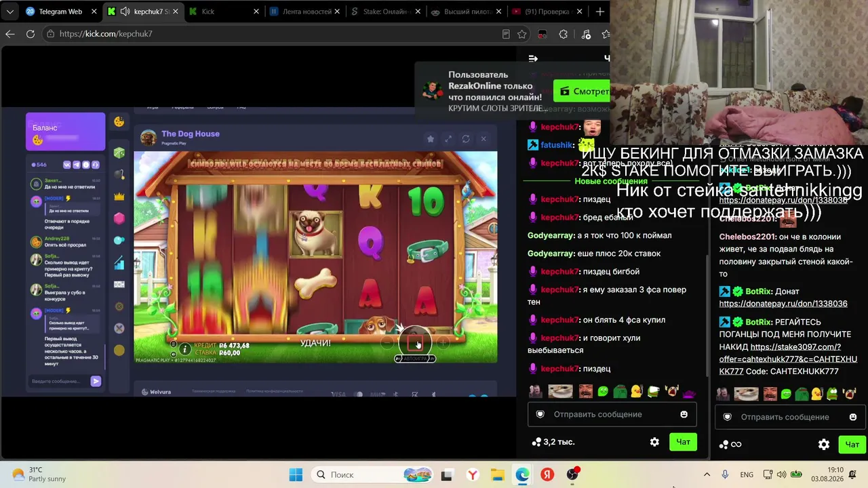
Task: Toggle АВТОИГРА autoplay on the slot
Action: pos(415,359)
